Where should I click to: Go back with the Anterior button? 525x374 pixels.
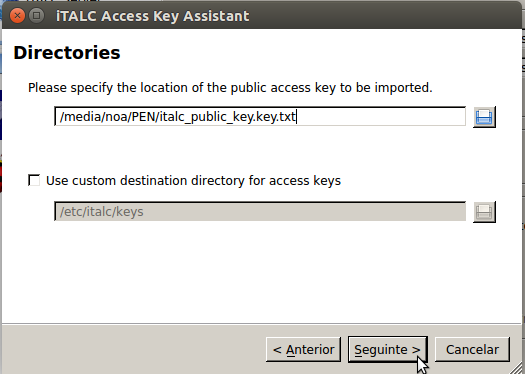pyautogui.click(x=303, y=350)
